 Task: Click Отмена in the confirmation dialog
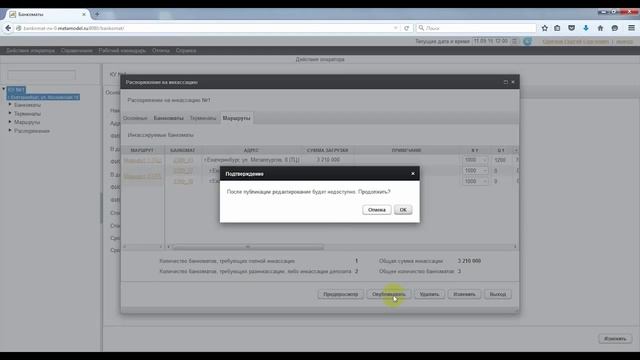click(376, 210)
